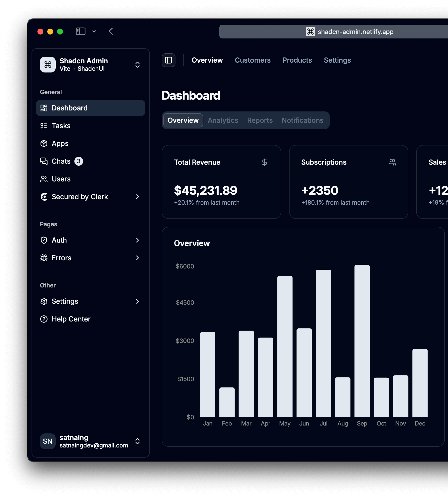This screenshot has width=448, height=498.
Task: Click the Chats bubble icon
Action: pos(44,161)
